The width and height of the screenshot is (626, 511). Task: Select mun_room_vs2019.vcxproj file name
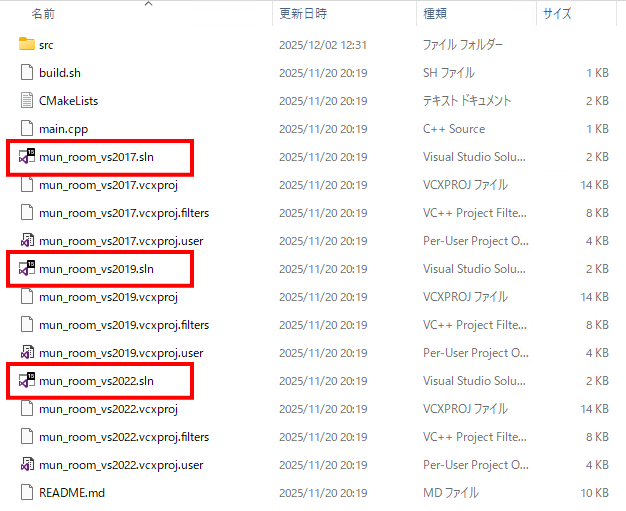[x=108, y=297]
